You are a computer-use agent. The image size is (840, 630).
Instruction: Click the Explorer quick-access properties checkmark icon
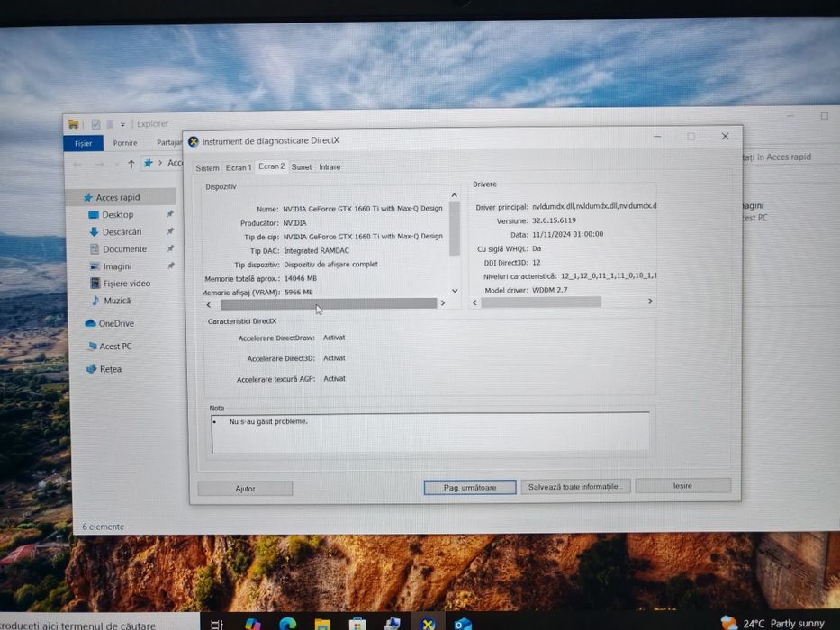coord(95,124)
